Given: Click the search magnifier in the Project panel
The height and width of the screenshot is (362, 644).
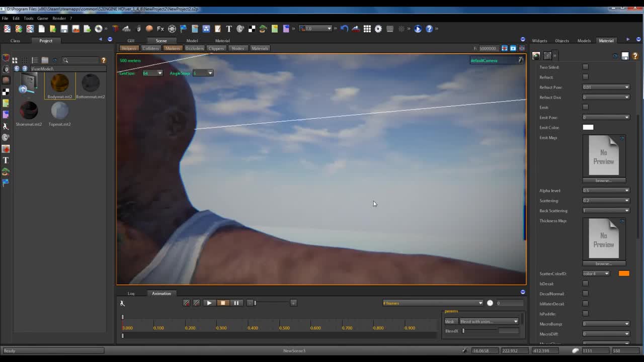Looking at the screenshot, I should [x=66, y=60].
